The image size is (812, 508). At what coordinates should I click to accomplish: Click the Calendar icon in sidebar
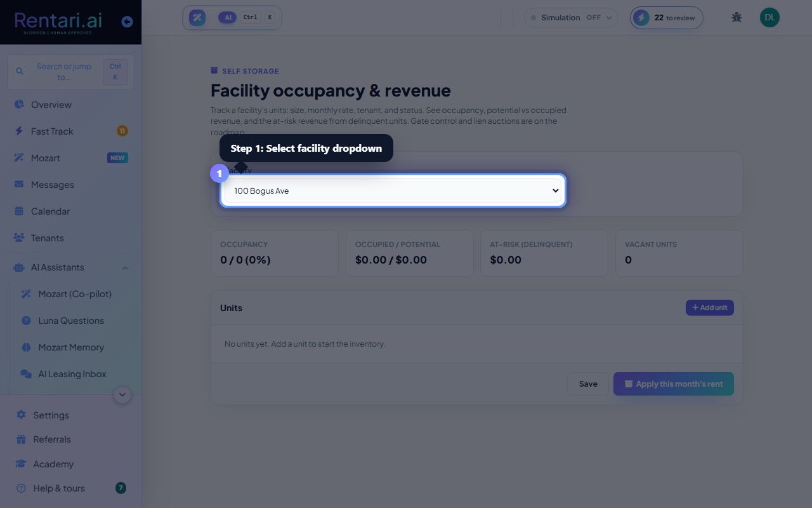click(x=19, y=211)
